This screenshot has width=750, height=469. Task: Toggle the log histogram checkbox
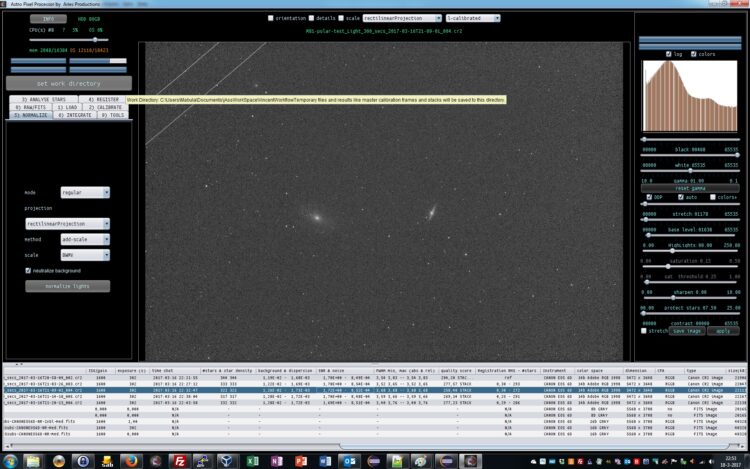coord(669,54)
